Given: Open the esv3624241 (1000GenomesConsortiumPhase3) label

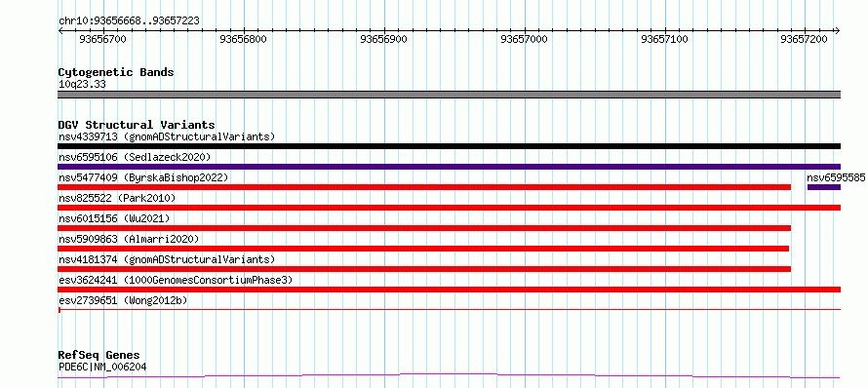Looking at the screenshot, I should 176,280.
